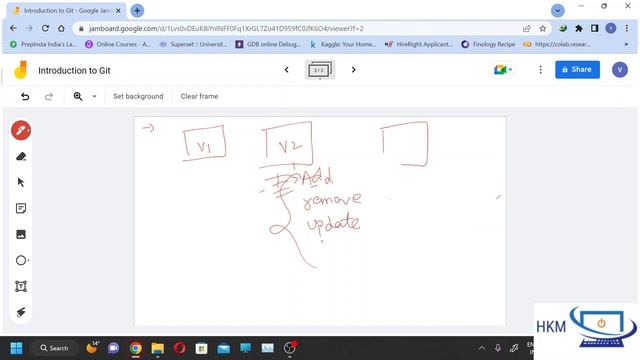Select the Circle shape tool
The image size is (640, 360).
[21, 260]
